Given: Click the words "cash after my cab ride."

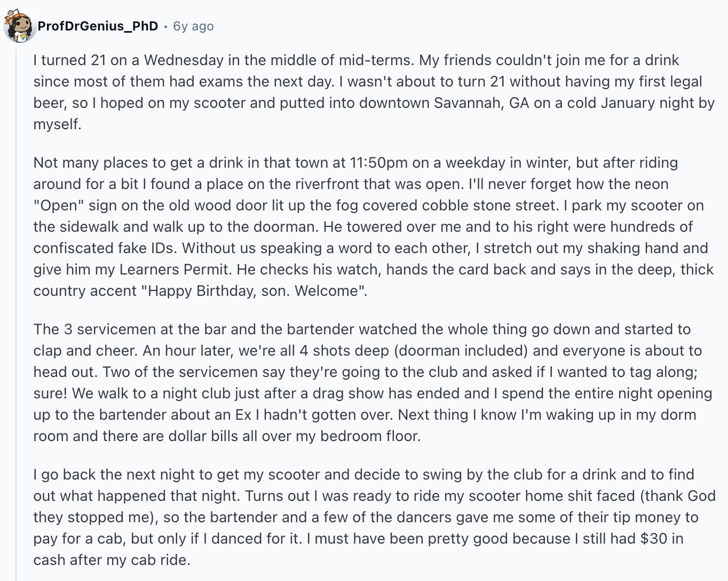Looking at the screenshot, I should pyautogui.click(x=112, y=560).
